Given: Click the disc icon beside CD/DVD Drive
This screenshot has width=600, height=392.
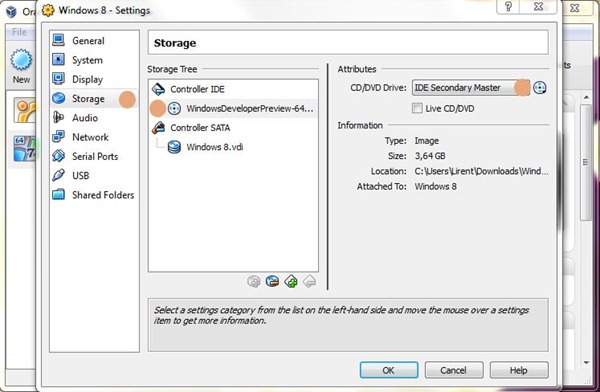Looking at the screenshot, I should [x=540, y=88].
